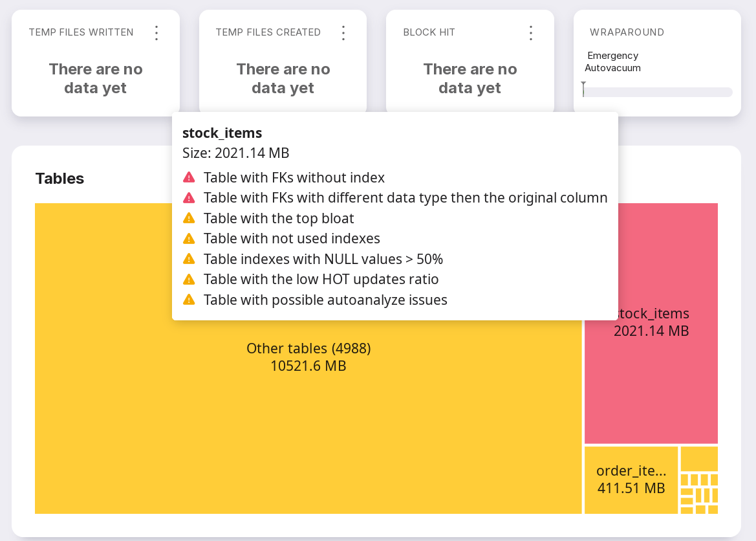Image resolution: width=756 pixels, height=541 pixels.
Task: Click orange warning icon for not used indexes
Action: pos(189,238)
